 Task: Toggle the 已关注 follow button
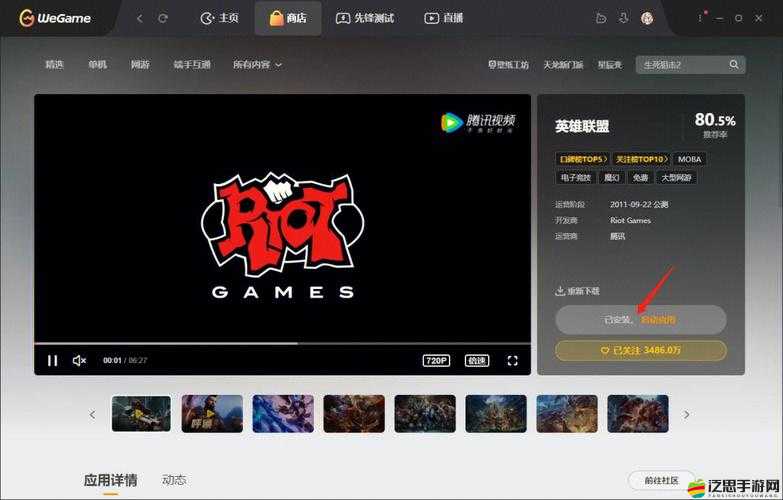click(x=641, y=351)
